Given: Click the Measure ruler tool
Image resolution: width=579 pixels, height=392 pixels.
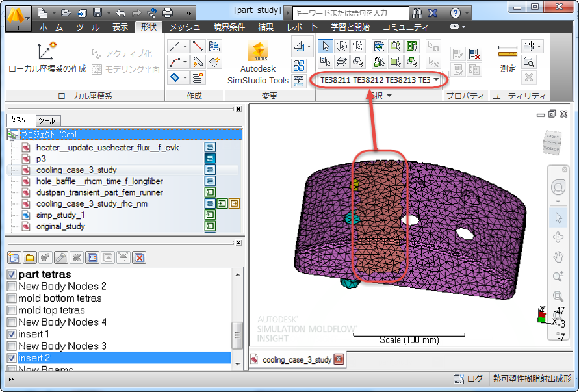Looking at the screenshot, I should (x=508, y=57).
